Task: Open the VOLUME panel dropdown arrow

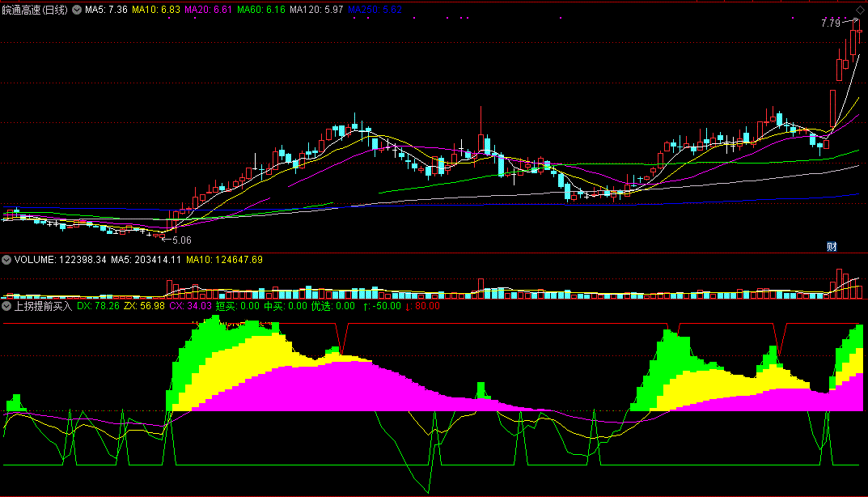Action: click(6, 260)
